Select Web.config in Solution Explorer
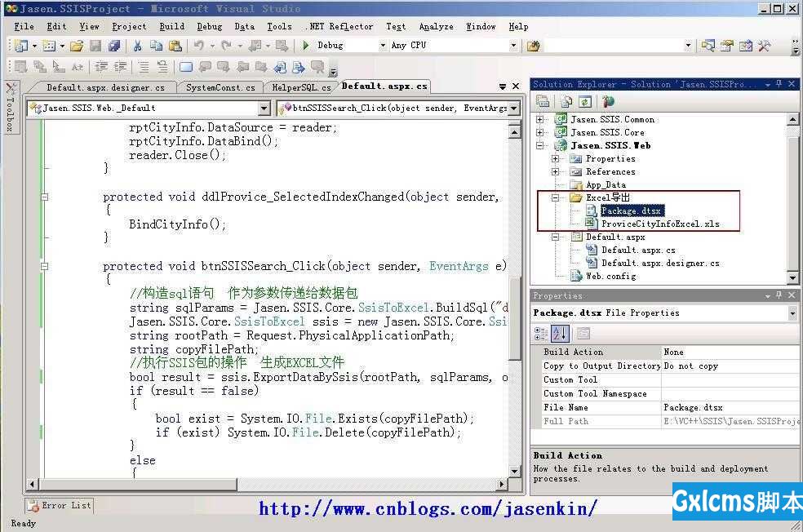Image resolution: width=803 pixels, height=532 pixels. [x=610, y=277]
